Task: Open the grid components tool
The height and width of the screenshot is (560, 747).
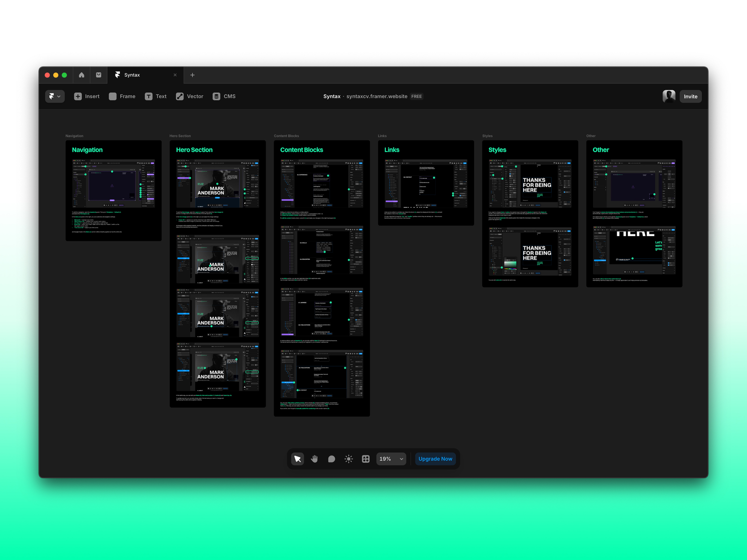Action: click(x=366, y=459)
